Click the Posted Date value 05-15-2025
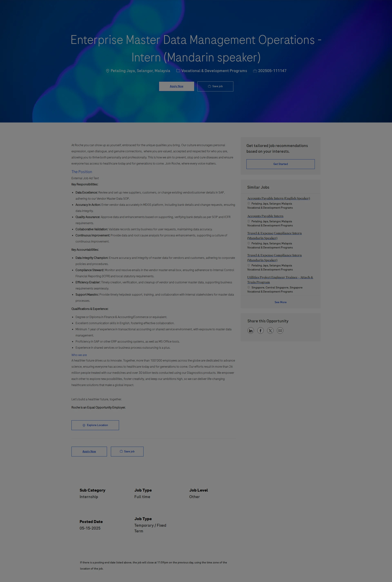The height and width of the screenshot is (582, 392). pos(90,528)
